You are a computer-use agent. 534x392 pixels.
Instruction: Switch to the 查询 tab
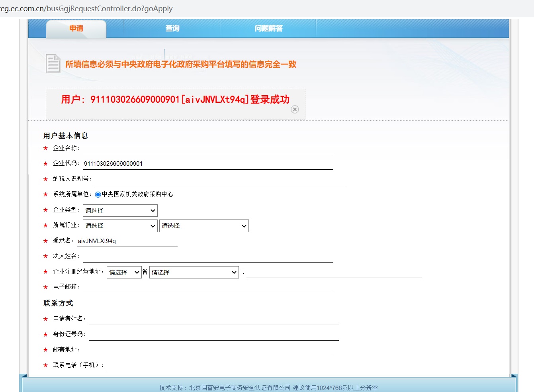click(x=172, y=29)
